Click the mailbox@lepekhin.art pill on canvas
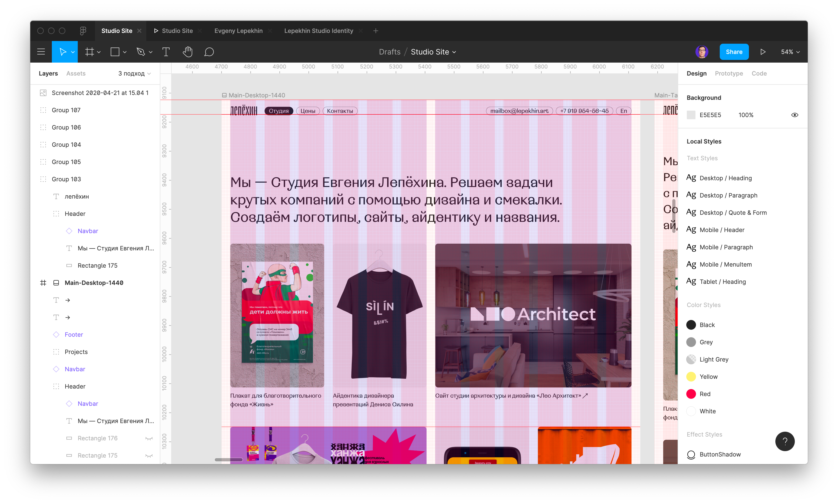Screen dimensions: 838x504 point(519,111)
